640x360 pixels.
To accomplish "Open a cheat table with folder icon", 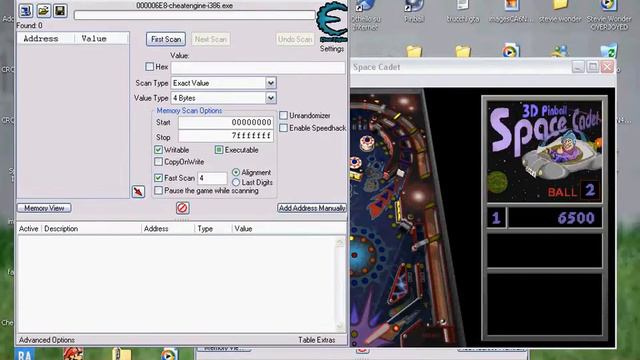I will (x=43, y=11).
